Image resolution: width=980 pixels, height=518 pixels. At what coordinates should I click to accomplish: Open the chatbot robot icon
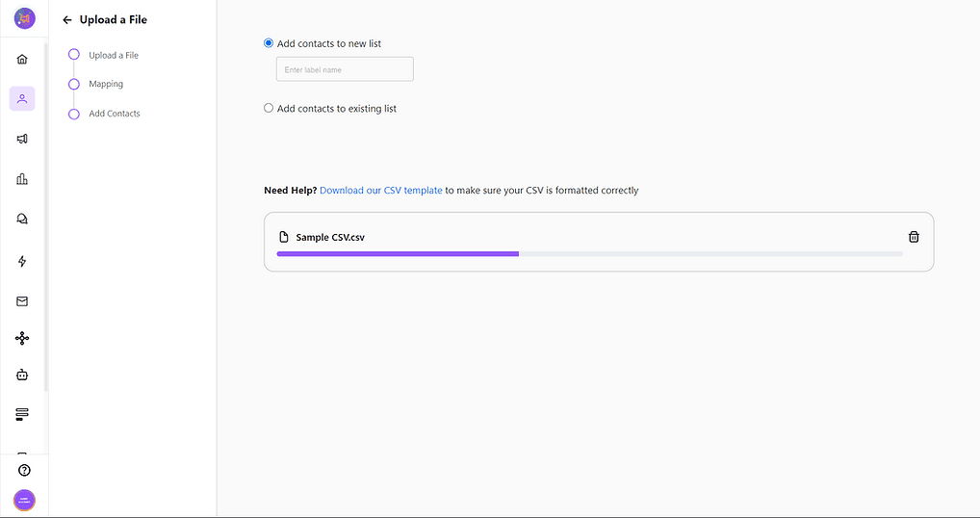tap(22, 375)
